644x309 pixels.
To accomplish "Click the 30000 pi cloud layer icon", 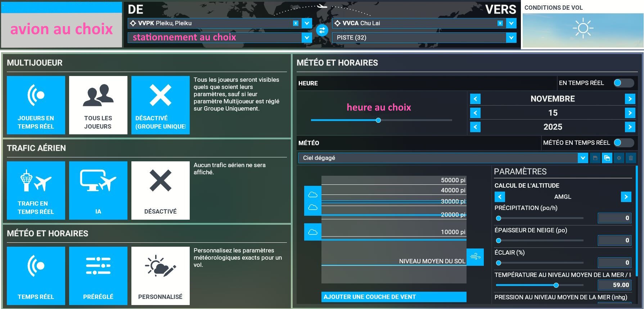I will [x=313, y=195].
